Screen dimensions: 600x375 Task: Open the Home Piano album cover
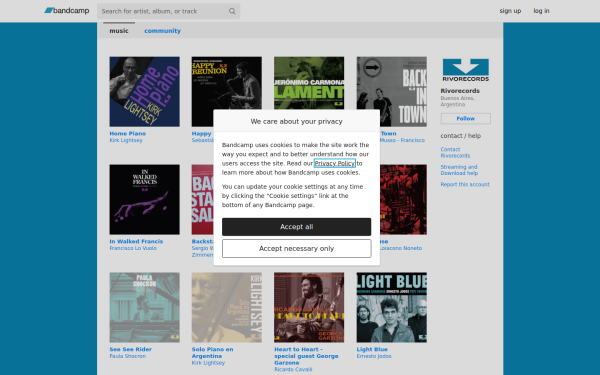[x=144, y=92]
